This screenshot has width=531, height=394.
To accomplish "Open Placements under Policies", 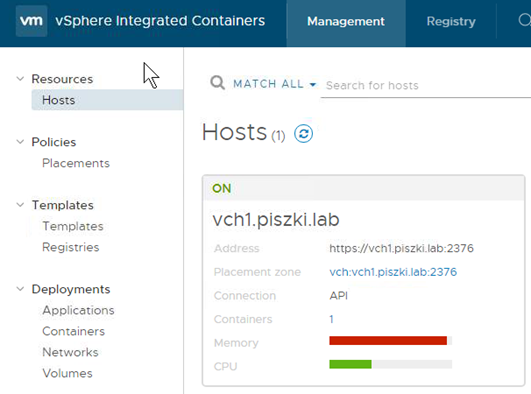I will tap(76, 163).
